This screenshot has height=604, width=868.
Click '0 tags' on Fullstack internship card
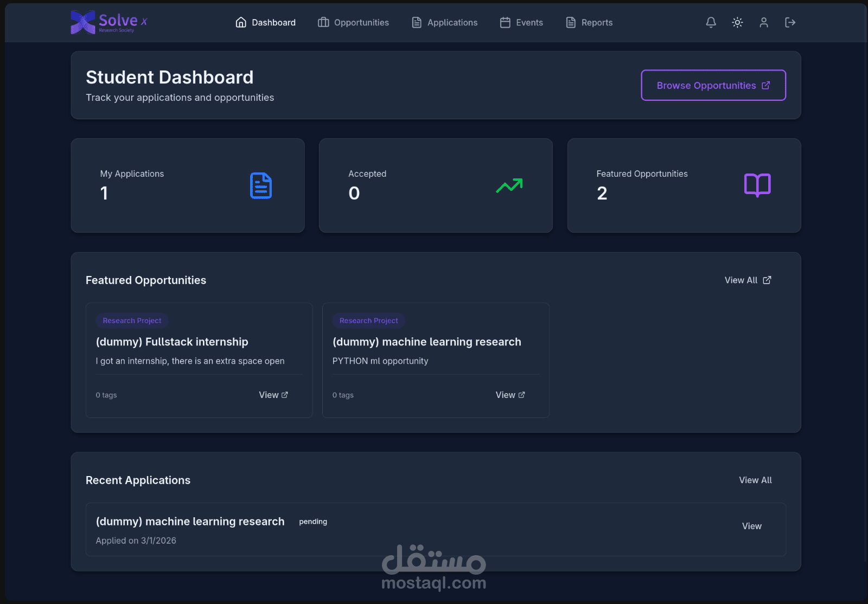pyautogui.click(x=106, y=395)
